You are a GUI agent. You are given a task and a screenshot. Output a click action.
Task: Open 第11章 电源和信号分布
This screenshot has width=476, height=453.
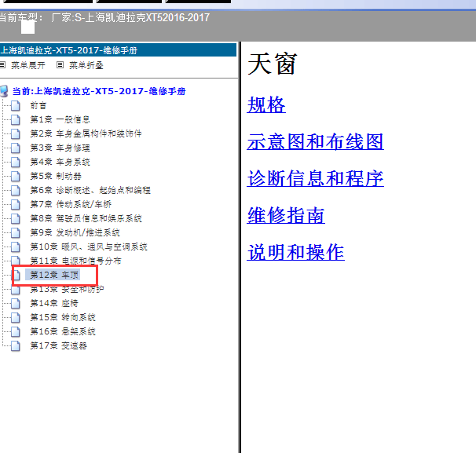click(x=75, y=261)
